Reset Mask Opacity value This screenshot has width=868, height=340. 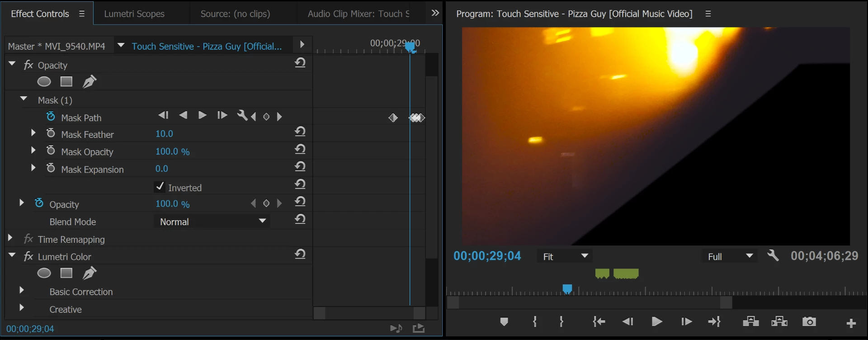point(300,149)
